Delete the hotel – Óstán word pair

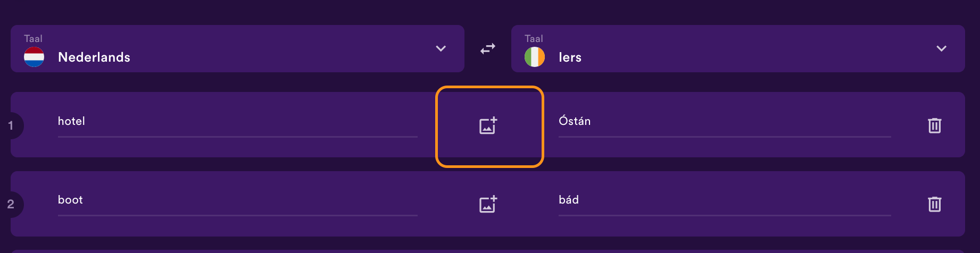coord(935,125)
